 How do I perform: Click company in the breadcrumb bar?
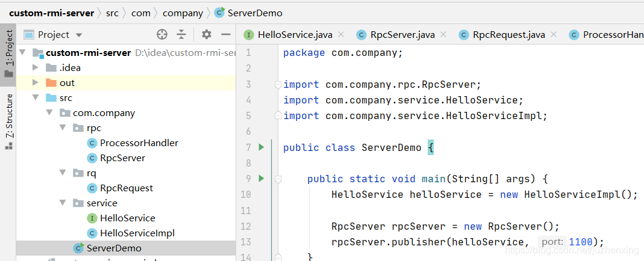click(183, 13)
